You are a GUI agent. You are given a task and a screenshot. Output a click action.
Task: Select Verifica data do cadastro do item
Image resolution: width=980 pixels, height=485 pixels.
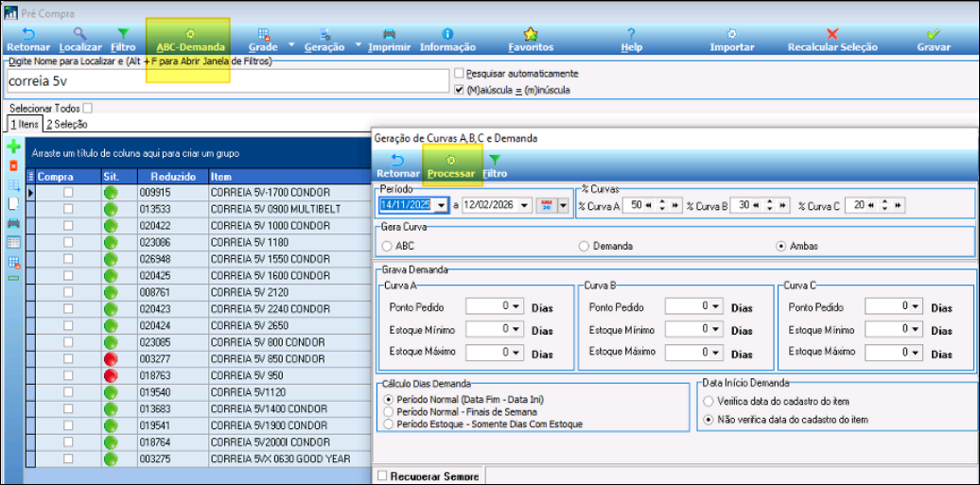click(709, 401)
